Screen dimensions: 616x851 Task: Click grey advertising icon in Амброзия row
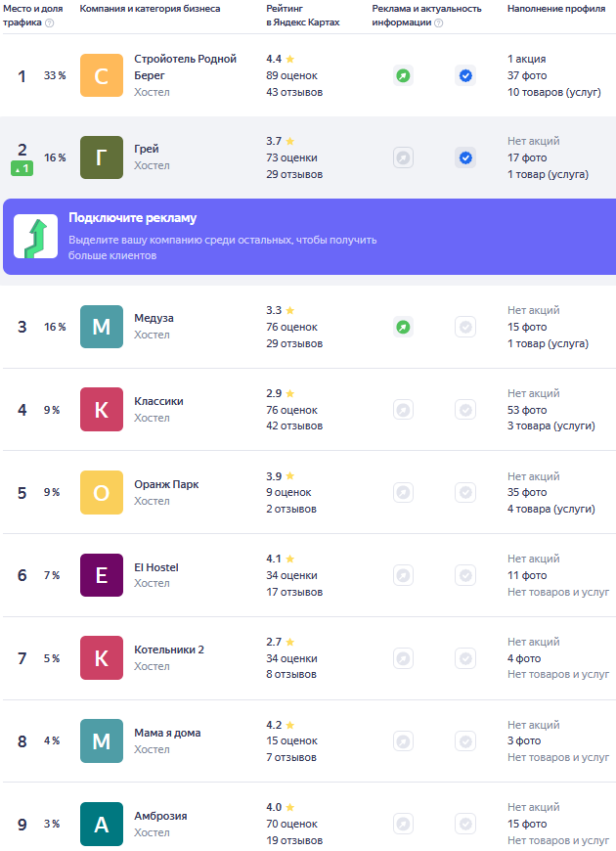point(403,824)
